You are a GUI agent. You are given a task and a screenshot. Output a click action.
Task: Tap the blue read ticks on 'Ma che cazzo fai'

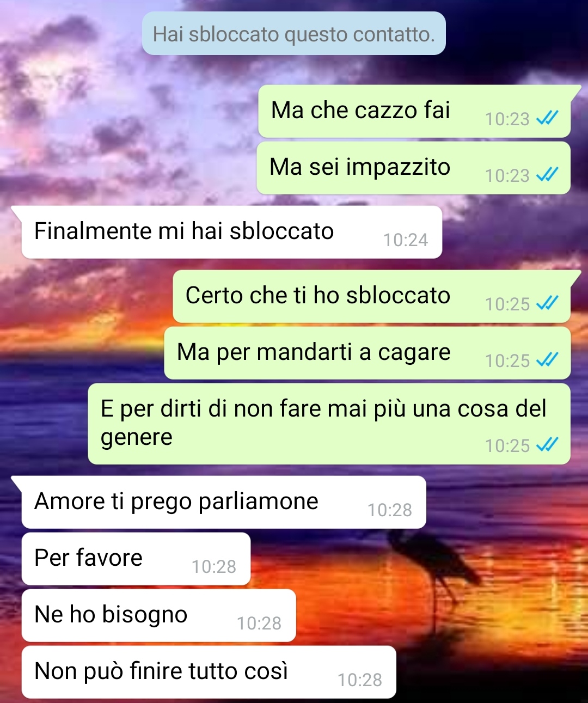pyautogui.click(x=547, y=118)
